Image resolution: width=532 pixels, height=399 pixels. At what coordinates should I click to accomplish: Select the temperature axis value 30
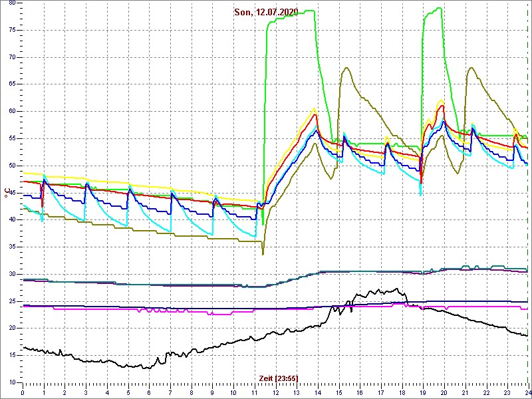tap(12, 274)
